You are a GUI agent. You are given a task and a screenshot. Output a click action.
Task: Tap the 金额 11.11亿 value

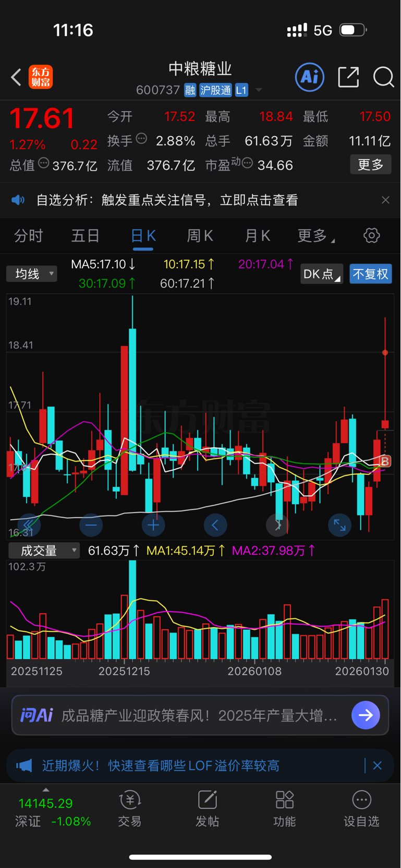point(370,141)
